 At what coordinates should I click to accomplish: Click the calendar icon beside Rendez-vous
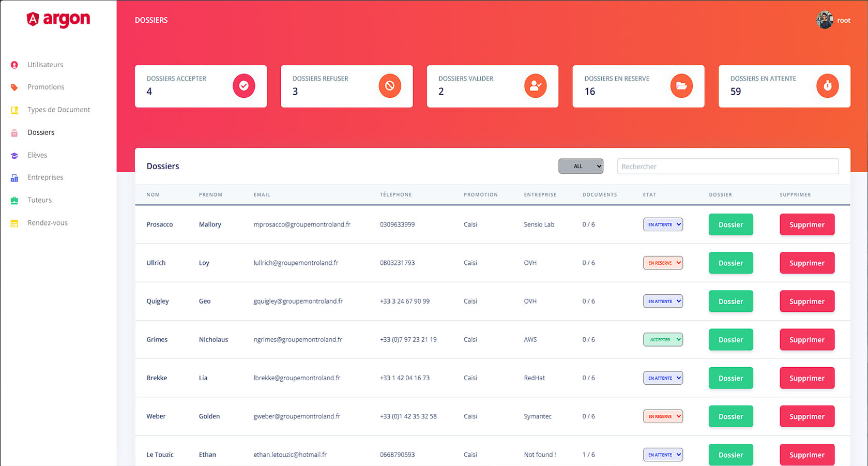pyautogui.click(x=14, y=223)
